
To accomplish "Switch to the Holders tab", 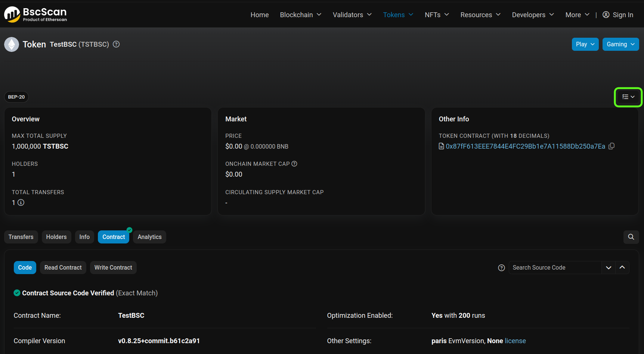I will (56, 237).
